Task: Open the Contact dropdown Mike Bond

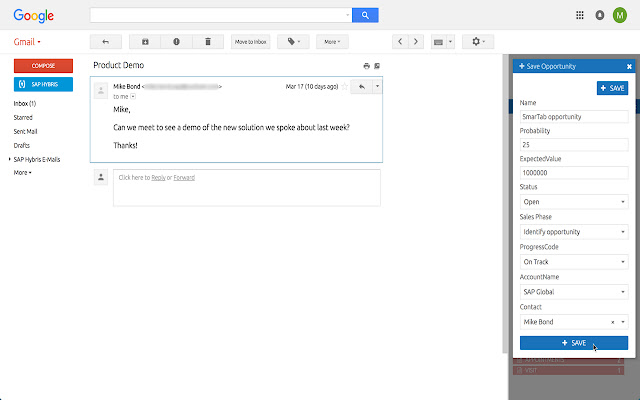Action: tap(574, 322)
